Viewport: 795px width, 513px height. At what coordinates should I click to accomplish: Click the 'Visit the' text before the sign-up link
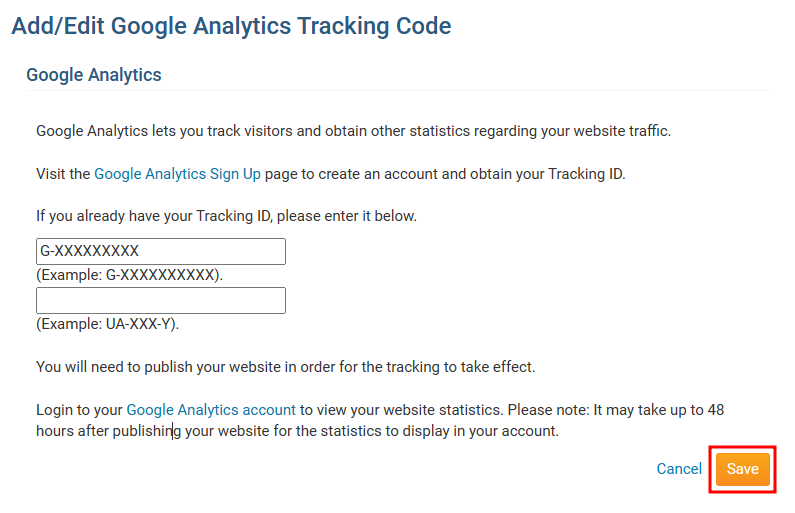point(63,174)
